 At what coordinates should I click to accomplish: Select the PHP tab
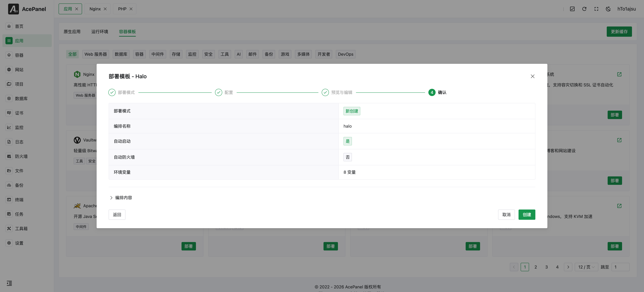click(122, 9)
